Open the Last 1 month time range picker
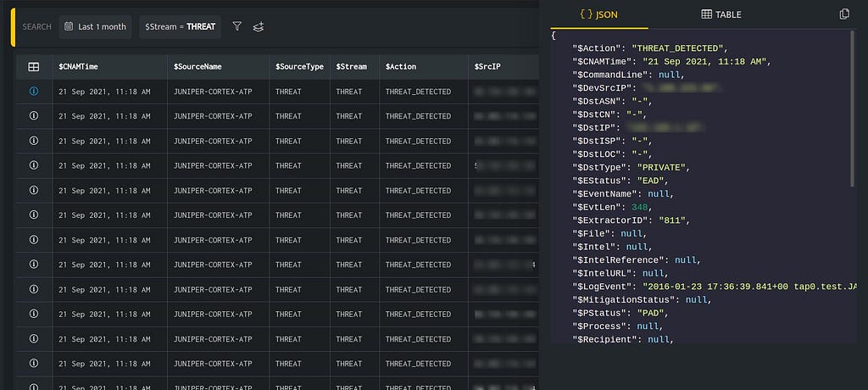 [x=95, y=26]
